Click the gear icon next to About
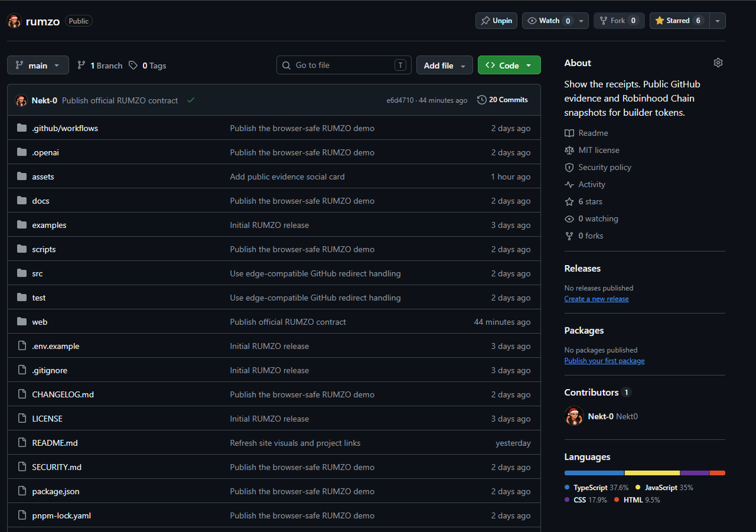The height and width of the screenshot is (532, 756). point(718,63)
